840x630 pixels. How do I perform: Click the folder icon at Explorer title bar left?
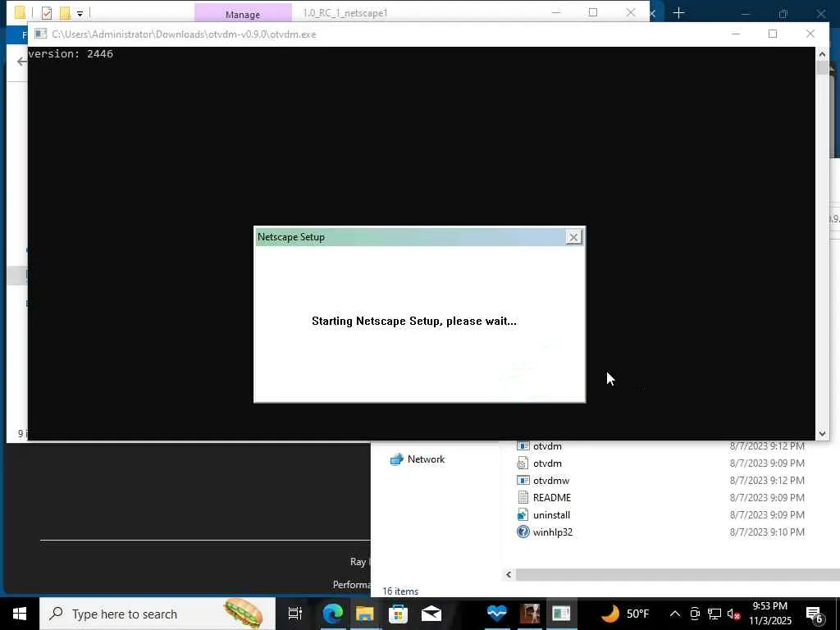point(20,12)
